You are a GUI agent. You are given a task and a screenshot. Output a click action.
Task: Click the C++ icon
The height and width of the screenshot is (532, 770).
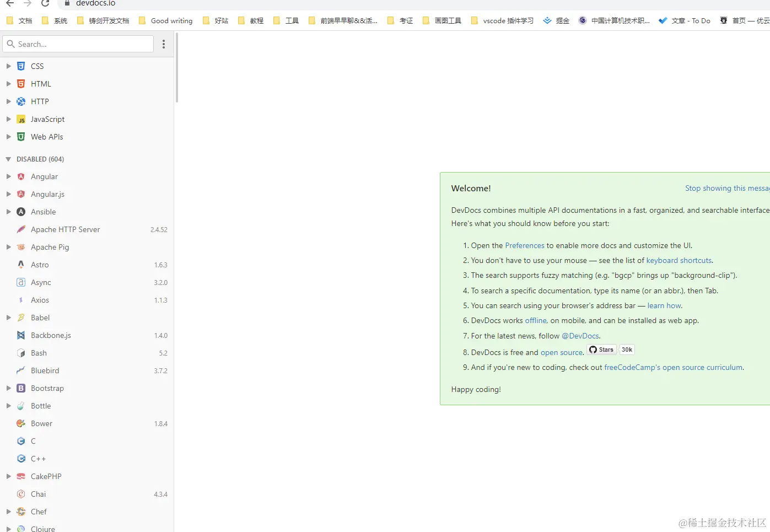click(21, 459)
